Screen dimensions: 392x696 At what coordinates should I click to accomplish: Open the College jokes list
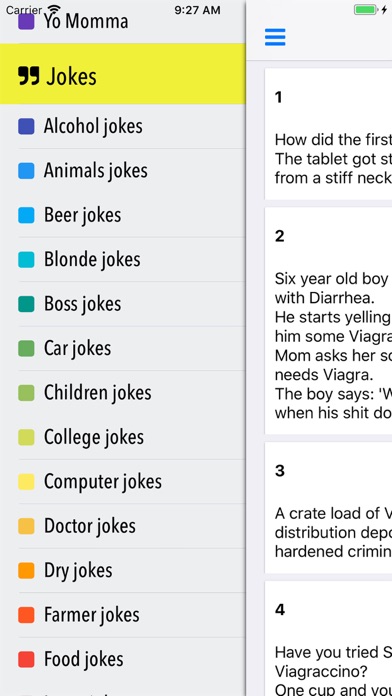point(123,437)
